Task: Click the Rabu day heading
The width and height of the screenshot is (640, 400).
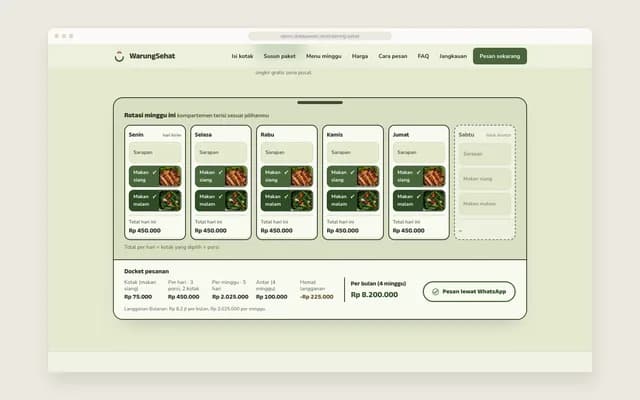Action: pyautogui.click(x=267, y=134)
